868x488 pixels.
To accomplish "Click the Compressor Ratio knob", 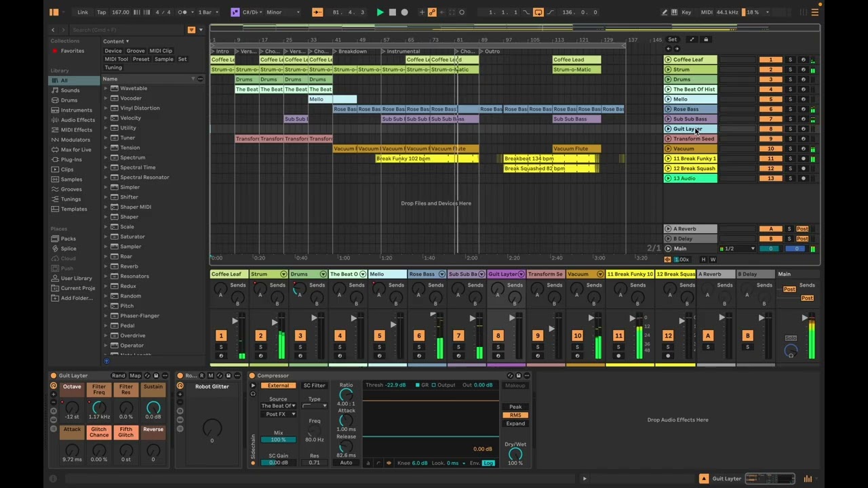I will click(x=346, y=394).
